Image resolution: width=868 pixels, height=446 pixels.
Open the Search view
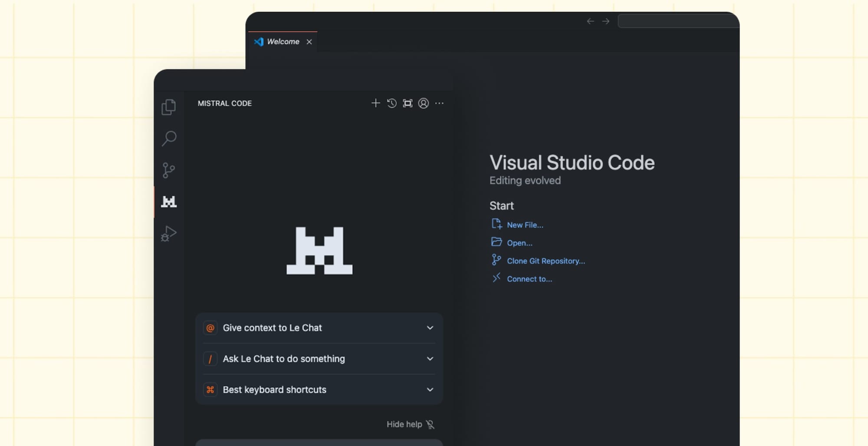169,138
